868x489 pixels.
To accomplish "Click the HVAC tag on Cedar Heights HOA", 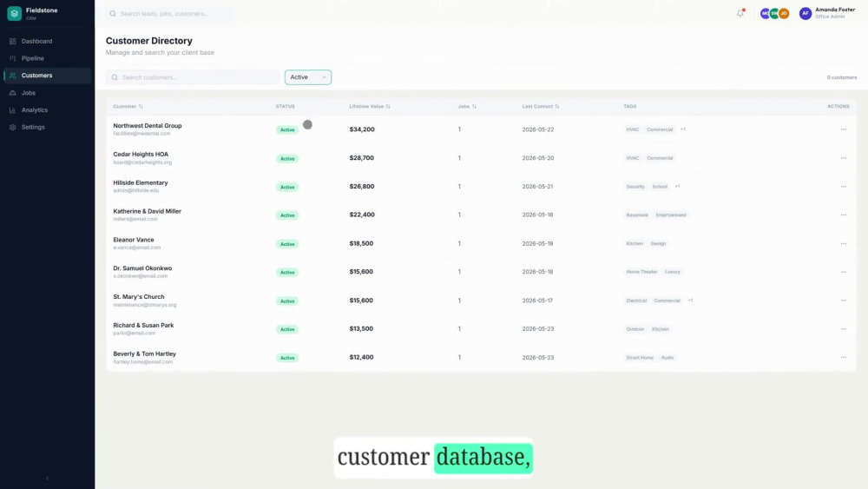I will [633, 158].
